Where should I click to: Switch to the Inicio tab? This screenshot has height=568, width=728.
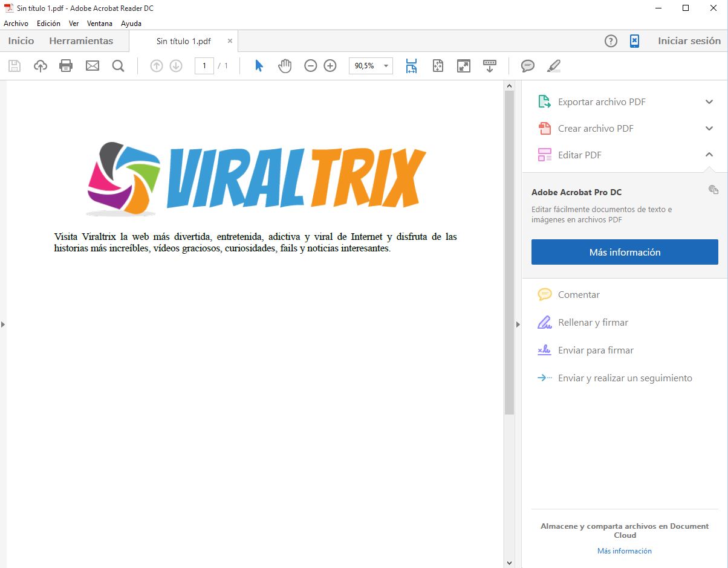tap(21, 41)
